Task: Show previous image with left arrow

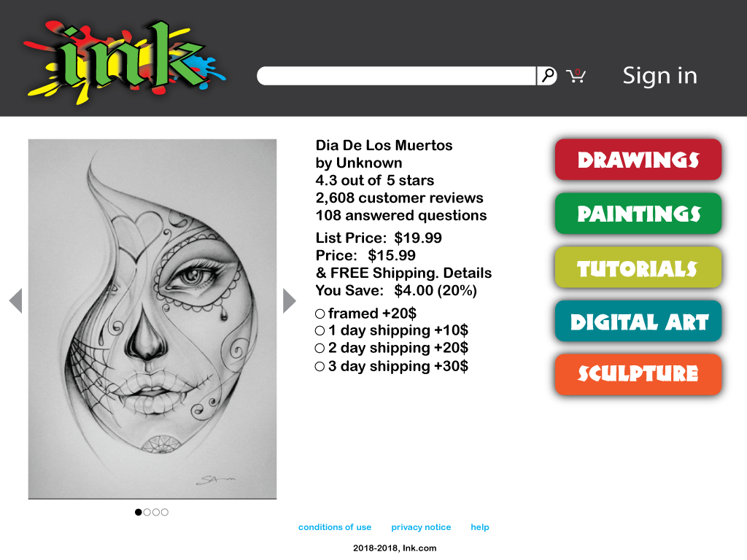Action: [16, 301]
